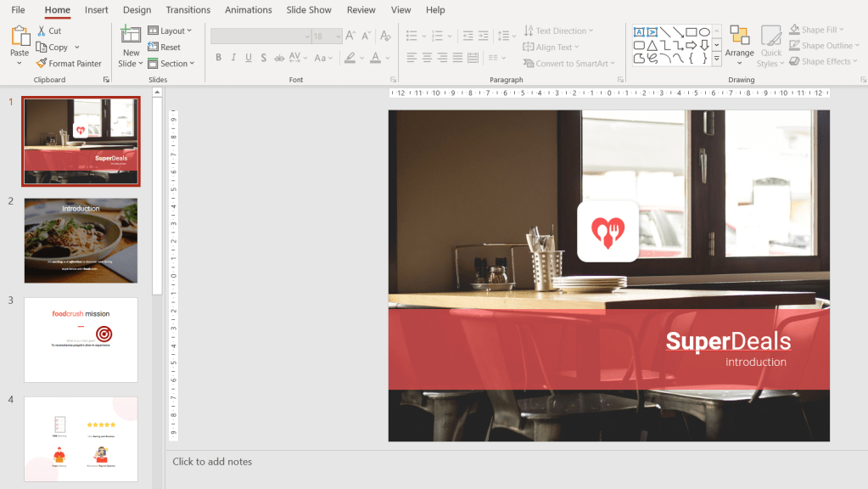Click the Paste clipboard icon
The height and width of the screenshot is (489, 868).
[x=19, y=37]
